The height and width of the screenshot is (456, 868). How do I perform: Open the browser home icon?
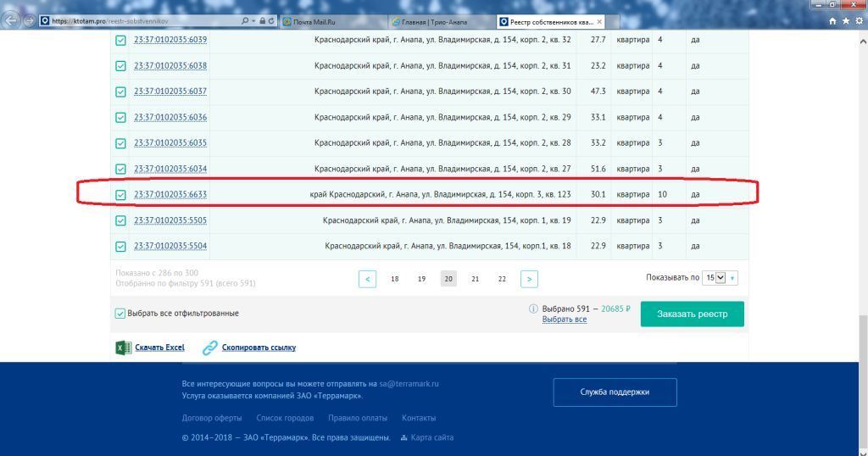pyautogui.click(x=832, y=21)
